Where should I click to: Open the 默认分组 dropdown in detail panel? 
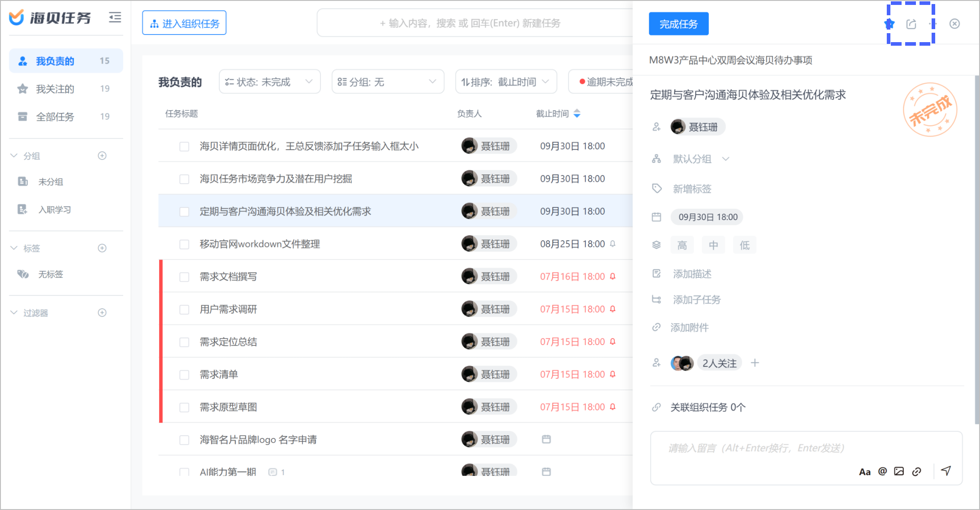click(x=701, y=159)
